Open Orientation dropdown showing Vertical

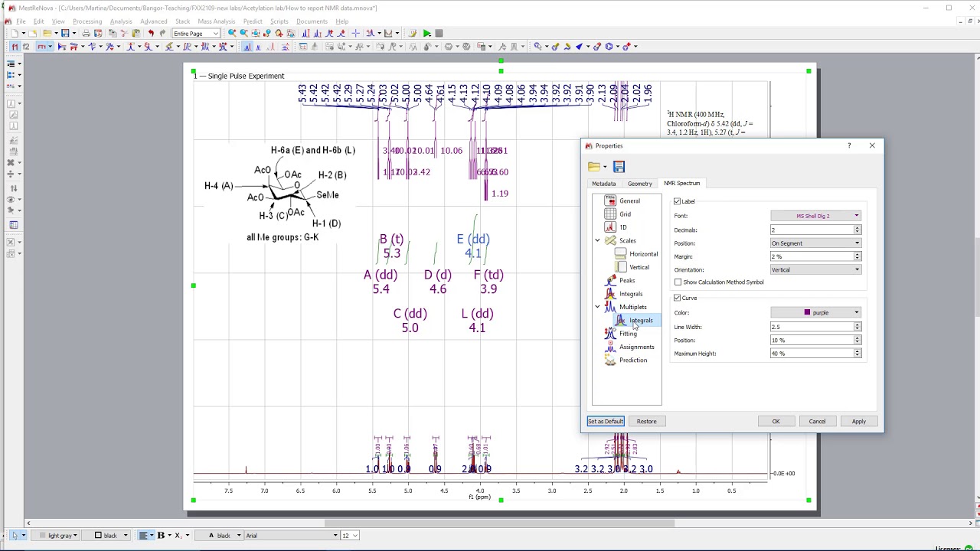point(816,269)
